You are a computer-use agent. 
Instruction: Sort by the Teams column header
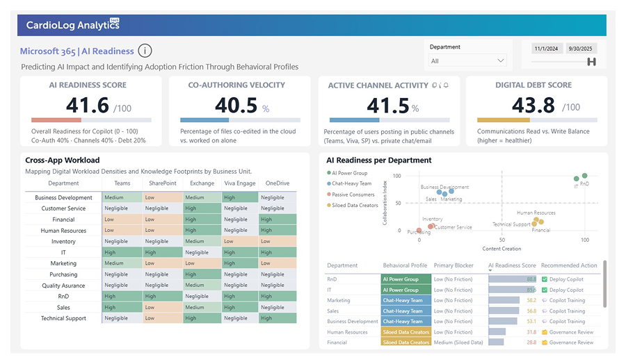click(122, 183)
